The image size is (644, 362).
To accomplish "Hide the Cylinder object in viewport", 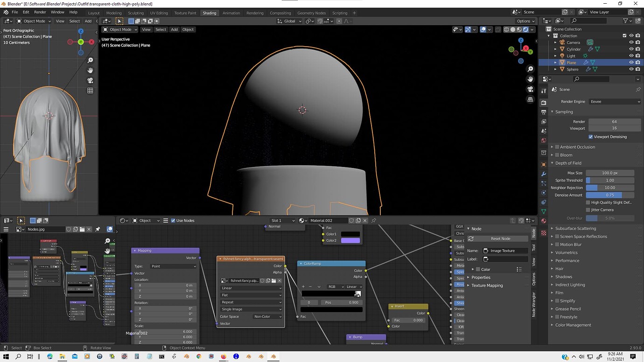I will coord(631,49).
